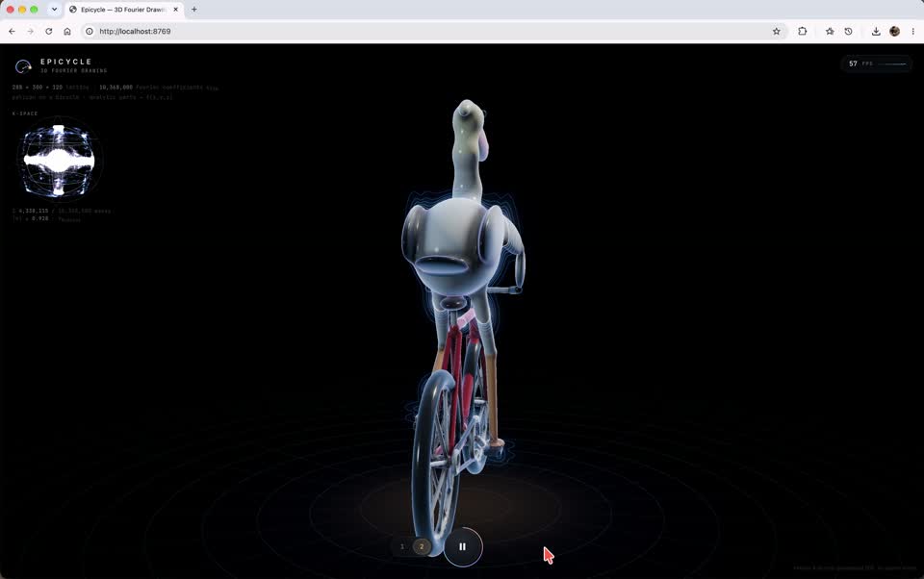The image size is (924, 579).
Task: Open the user profile avatar menu
Action: click(894, 31)
